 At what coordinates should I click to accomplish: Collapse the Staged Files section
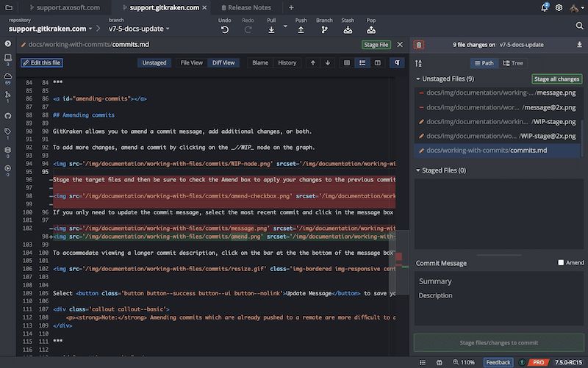(417, 170)
